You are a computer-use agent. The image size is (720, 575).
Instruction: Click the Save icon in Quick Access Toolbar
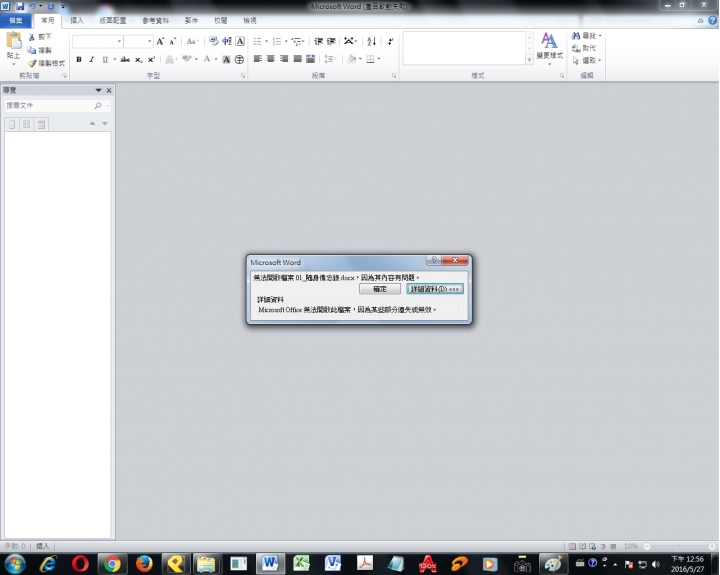(20, 6)
